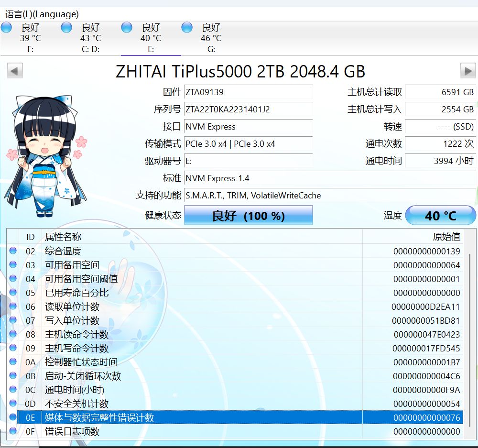Image resolution: width=478 pixels, height=448 pixels.
Task: Click the 良好 (100 %) health status button
Action: [x=249, y=215]
